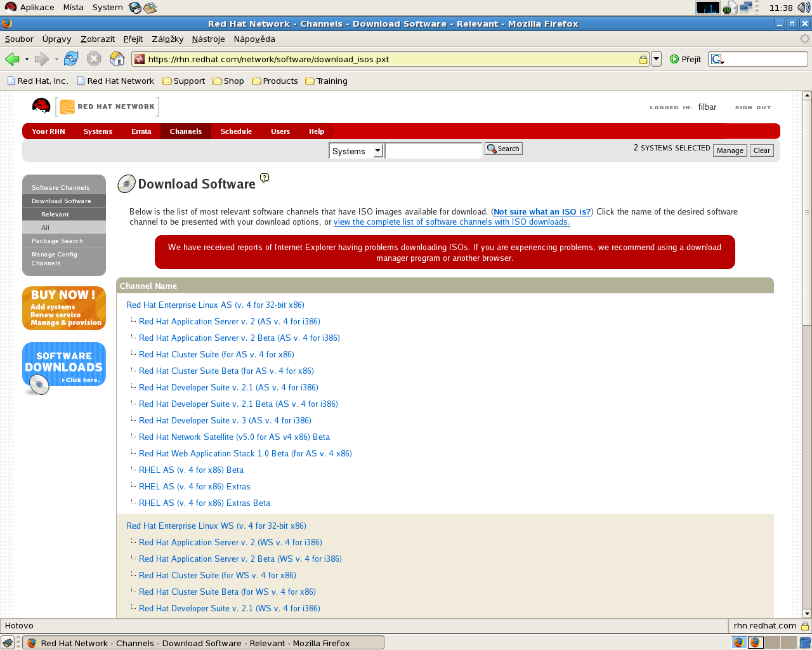
Task: Click the Red Hat Network banner logo
Action: pyautogui.click(x=107, y=107)
